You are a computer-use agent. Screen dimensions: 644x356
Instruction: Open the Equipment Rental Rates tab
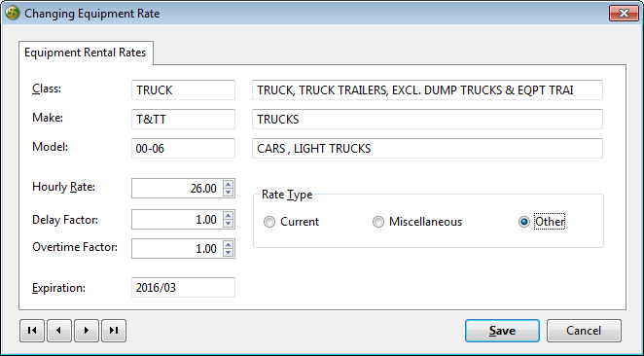[x=86, y=53]
